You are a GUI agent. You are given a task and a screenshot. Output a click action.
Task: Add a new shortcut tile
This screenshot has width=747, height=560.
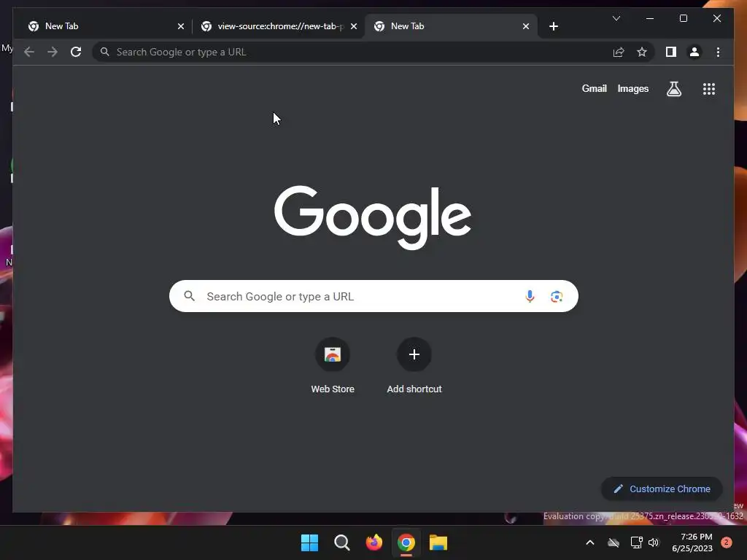pyautogui.click(x=414, y=366)
